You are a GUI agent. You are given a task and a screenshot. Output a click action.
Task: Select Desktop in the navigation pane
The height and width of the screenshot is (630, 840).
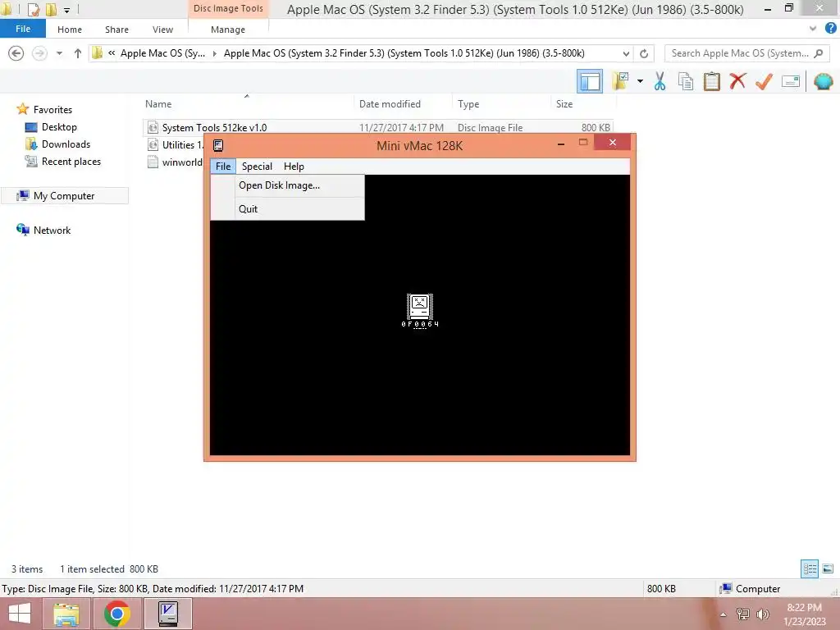point(59,127)
